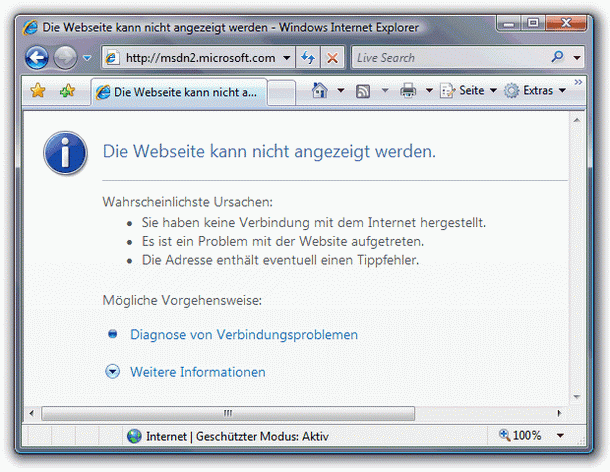This screenshot has width=610, height=472.
Task: Open the Seite menu
Action: pos(468,91)
